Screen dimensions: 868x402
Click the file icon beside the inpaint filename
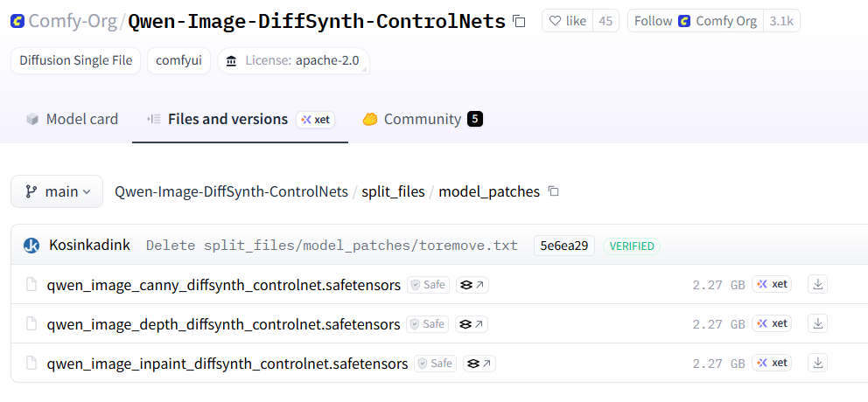(x=32, y=364)
